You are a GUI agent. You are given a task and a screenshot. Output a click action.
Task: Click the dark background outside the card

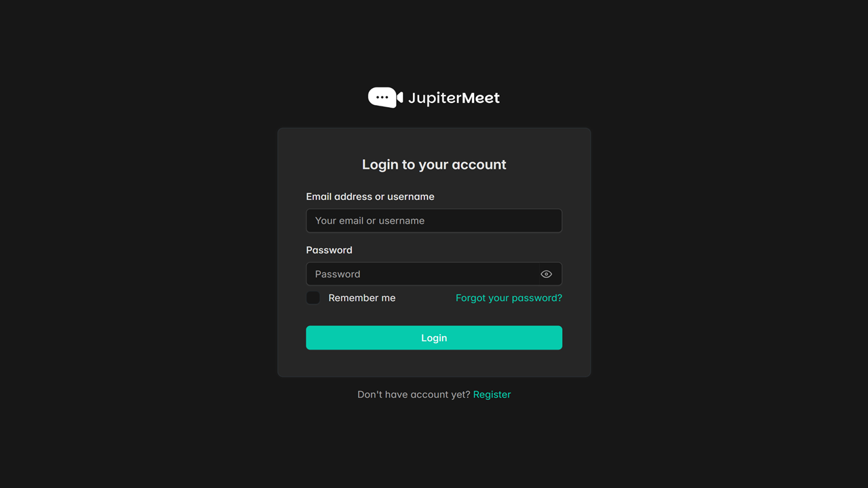coord(136,271)
